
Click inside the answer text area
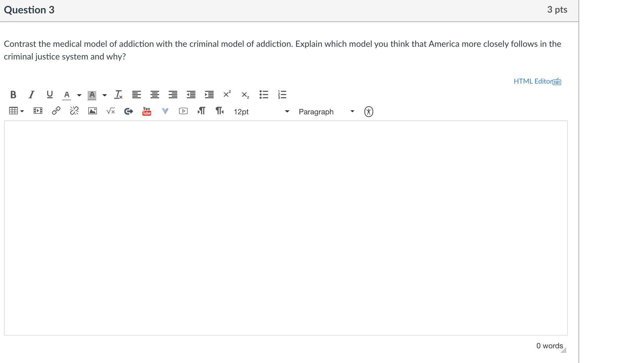pyautogui.click(x=286, y=227)
